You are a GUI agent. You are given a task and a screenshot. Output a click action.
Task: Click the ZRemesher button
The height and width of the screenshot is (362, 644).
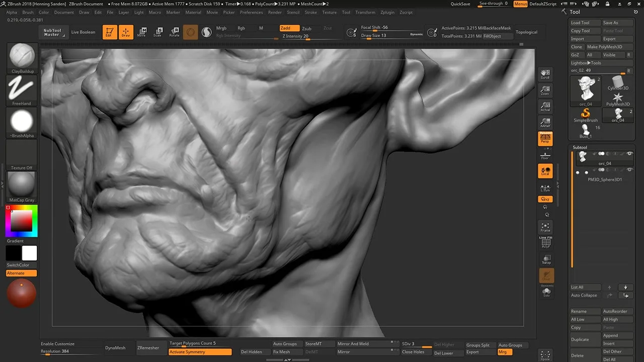tap(148, 348)
